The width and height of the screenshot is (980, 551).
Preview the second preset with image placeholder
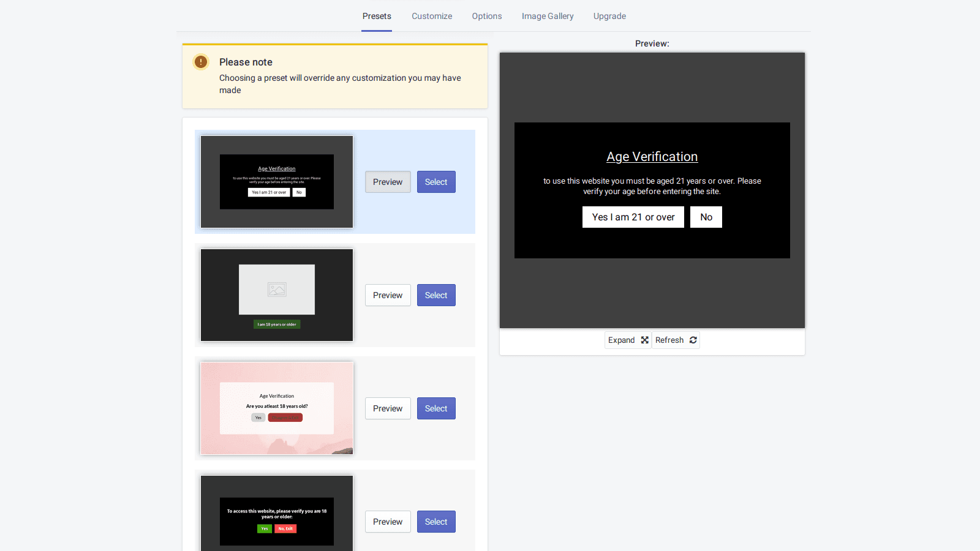(x=387, y=294)
